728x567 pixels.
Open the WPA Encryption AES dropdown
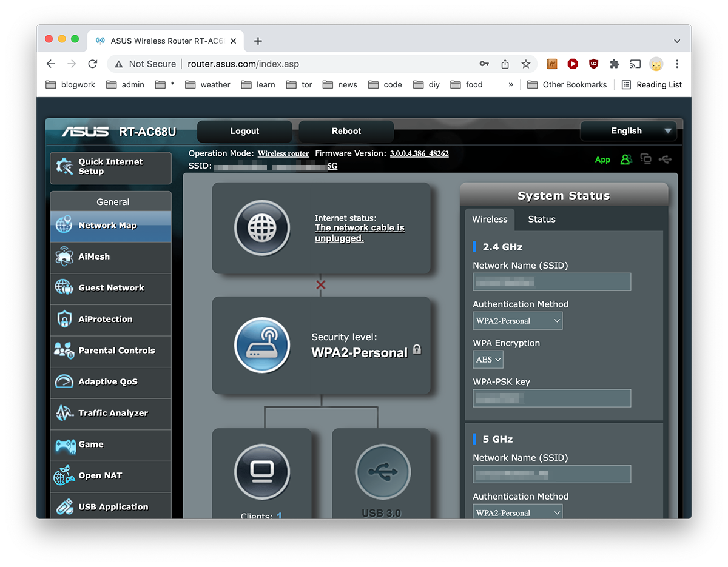point(488,360)
